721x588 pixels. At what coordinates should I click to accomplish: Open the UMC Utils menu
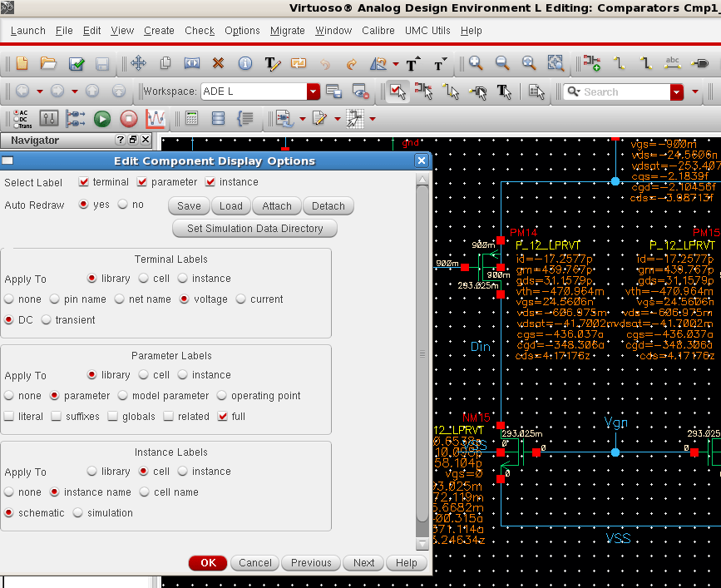427,30
